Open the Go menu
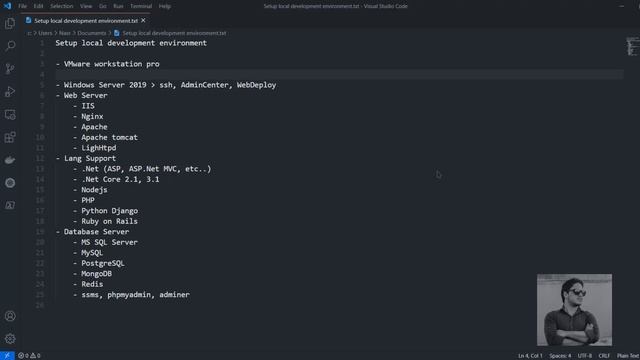Image resolution: width=640 pixels, height=360 pixels. [x=102, y=6]
